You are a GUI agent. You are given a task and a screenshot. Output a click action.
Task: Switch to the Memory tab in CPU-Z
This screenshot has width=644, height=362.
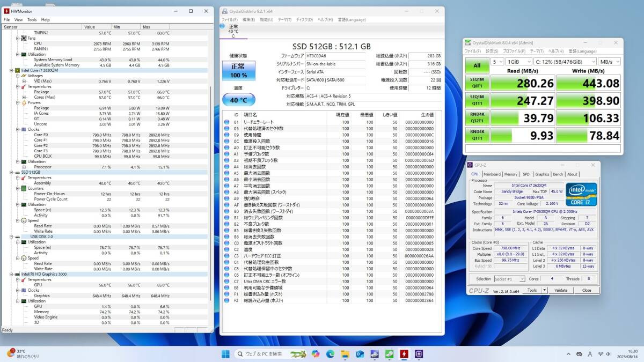(x=510, y=174)
